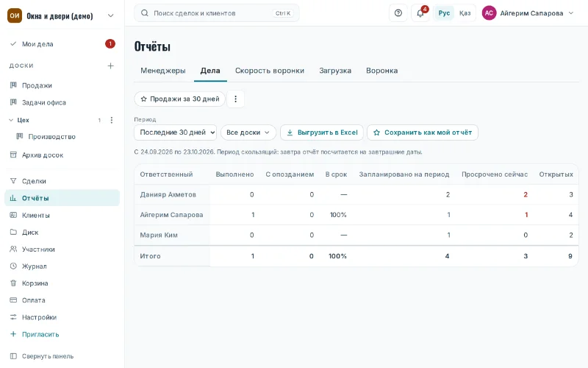
Task: Click the 'АС' user avatar
Action: (489, 13)
